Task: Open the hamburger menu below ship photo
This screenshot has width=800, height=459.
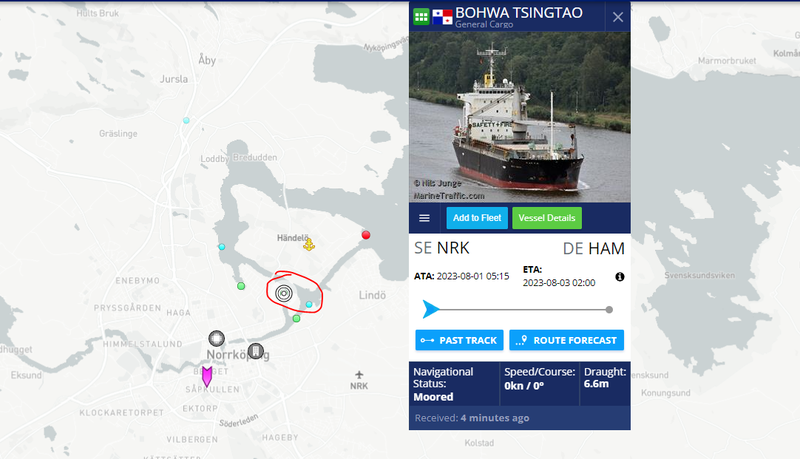Action: 424,218
